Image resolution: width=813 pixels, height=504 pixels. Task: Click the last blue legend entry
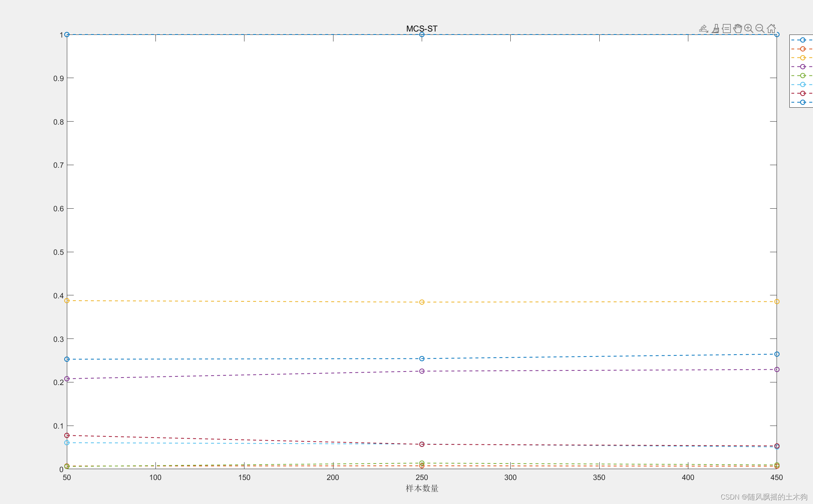point(802,102)
